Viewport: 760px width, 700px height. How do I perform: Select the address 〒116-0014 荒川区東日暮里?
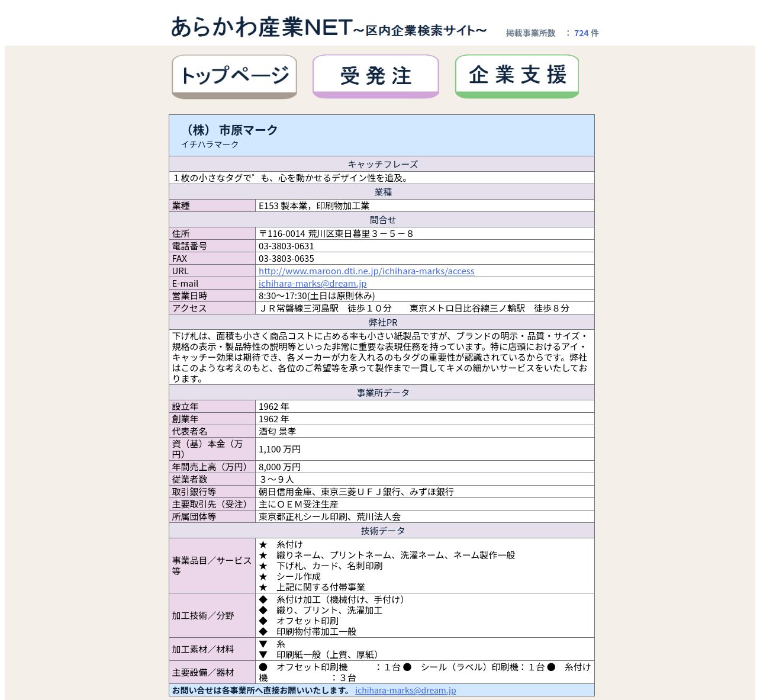coord(336,234)
